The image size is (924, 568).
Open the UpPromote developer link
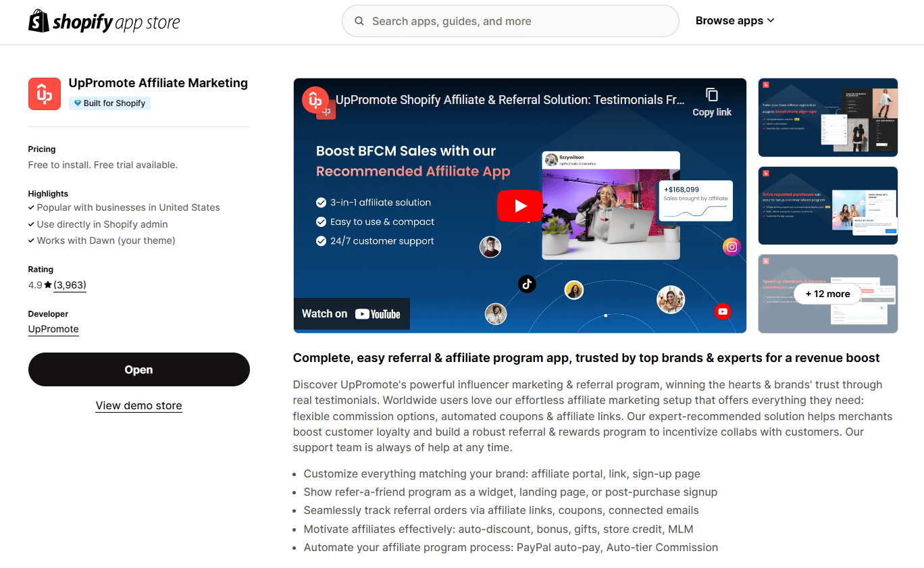click(x=53, y=330)
